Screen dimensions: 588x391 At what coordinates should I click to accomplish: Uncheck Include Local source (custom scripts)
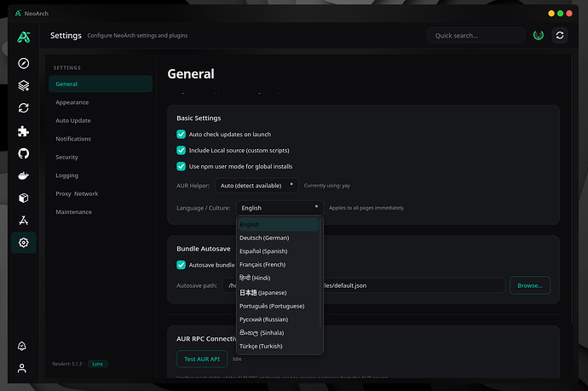pyautogui.click(x=182, y=150)
